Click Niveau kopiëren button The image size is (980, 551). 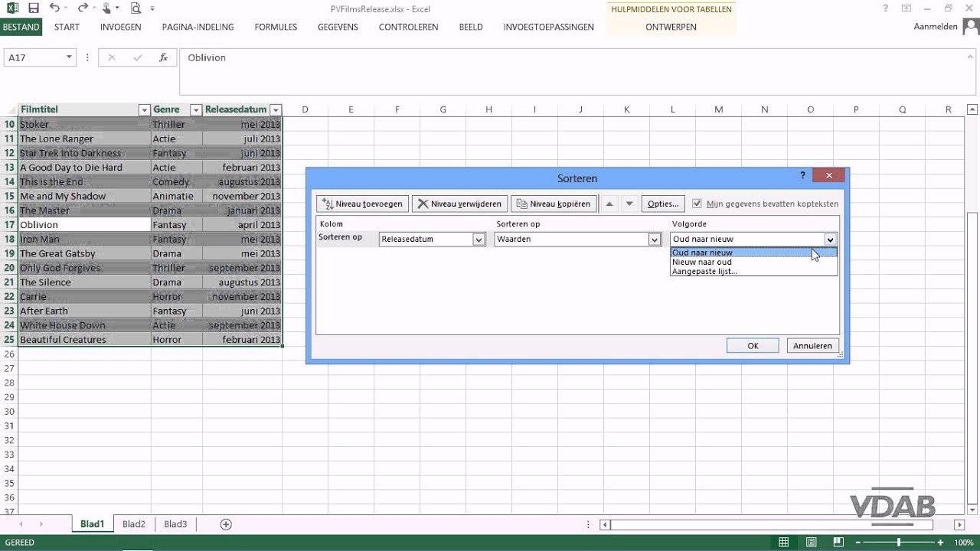tap(554, 204)
